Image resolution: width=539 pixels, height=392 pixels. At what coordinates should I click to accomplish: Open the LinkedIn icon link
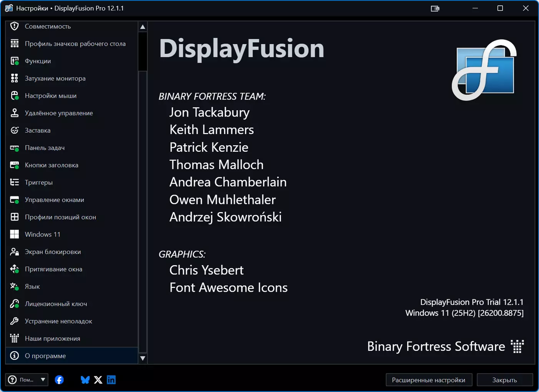click(x=111, y=380)
